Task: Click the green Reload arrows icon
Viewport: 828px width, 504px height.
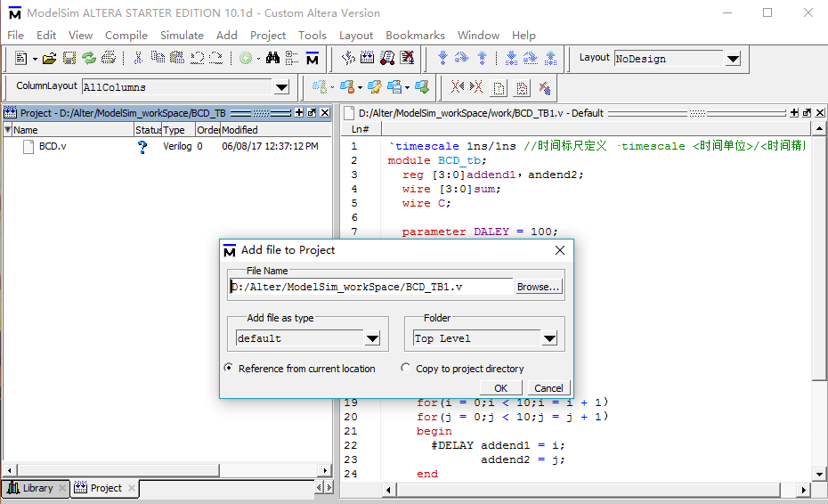Action: point(89,58)
